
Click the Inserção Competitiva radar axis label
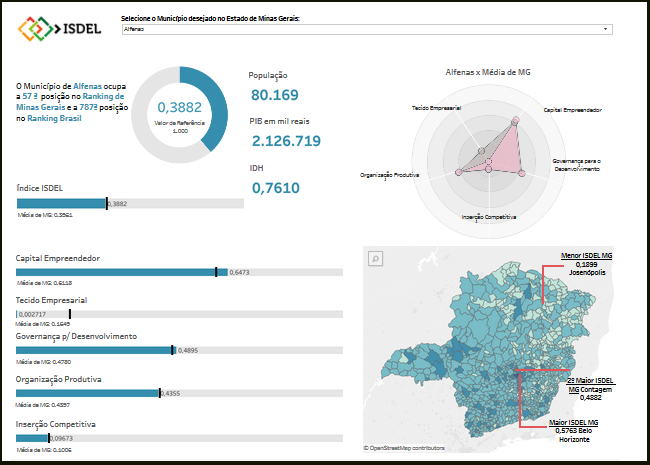tap(489, 216)
